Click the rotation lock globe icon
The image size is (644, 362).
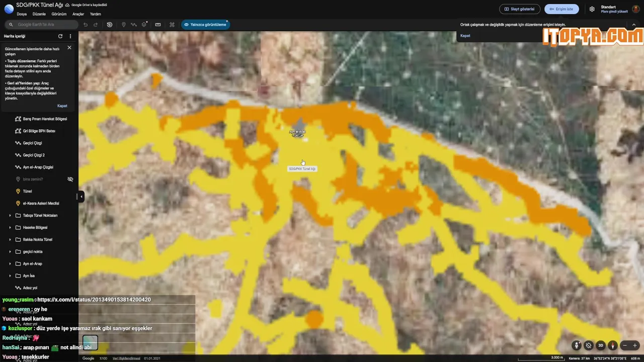[x=589, y=345]
